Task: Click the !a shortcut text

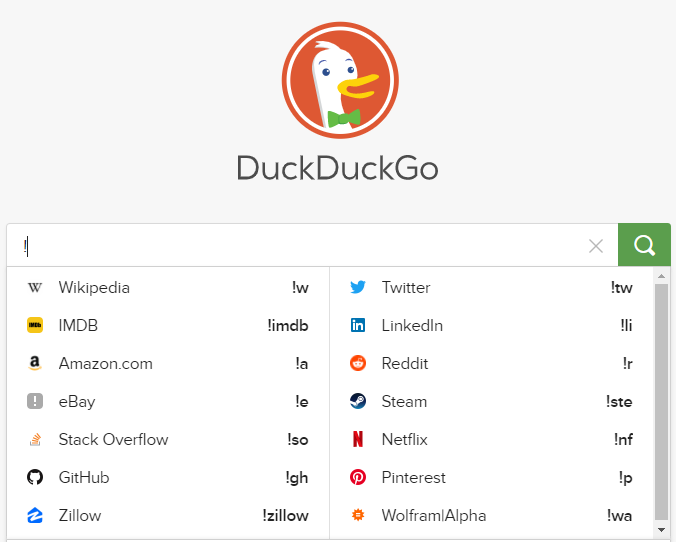Action: [302, 364]
